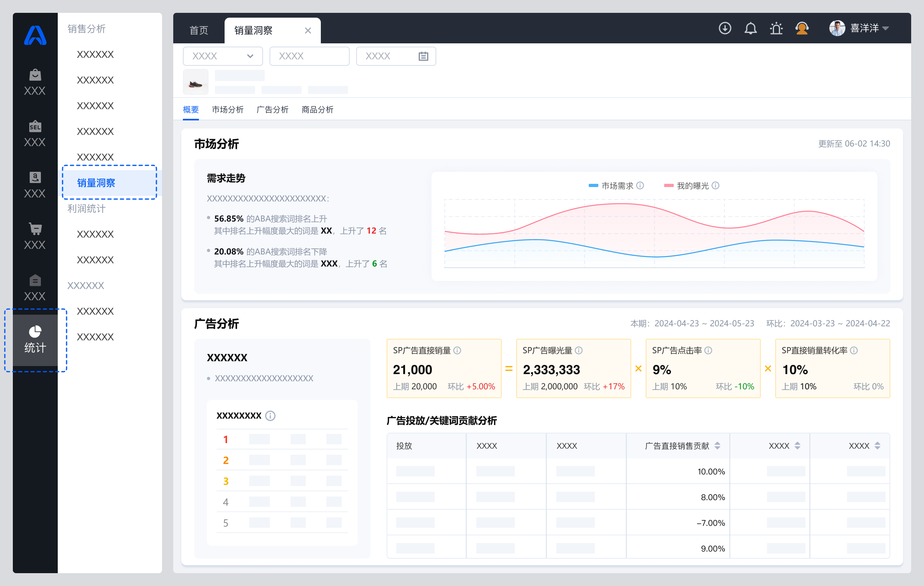Screen dimensions: 924x586
Task: Click the download icon in top bar
Action: point(725,28)
